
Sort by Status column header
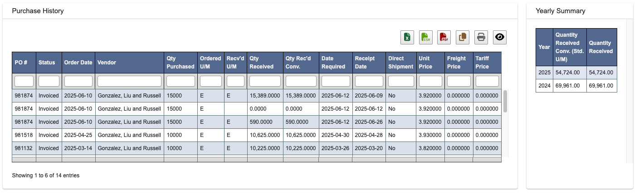(49, 63)
